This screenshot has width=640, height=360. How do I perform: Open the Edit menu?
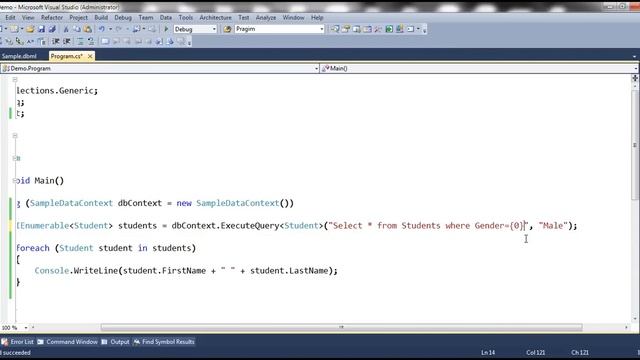tap(10, 18)
